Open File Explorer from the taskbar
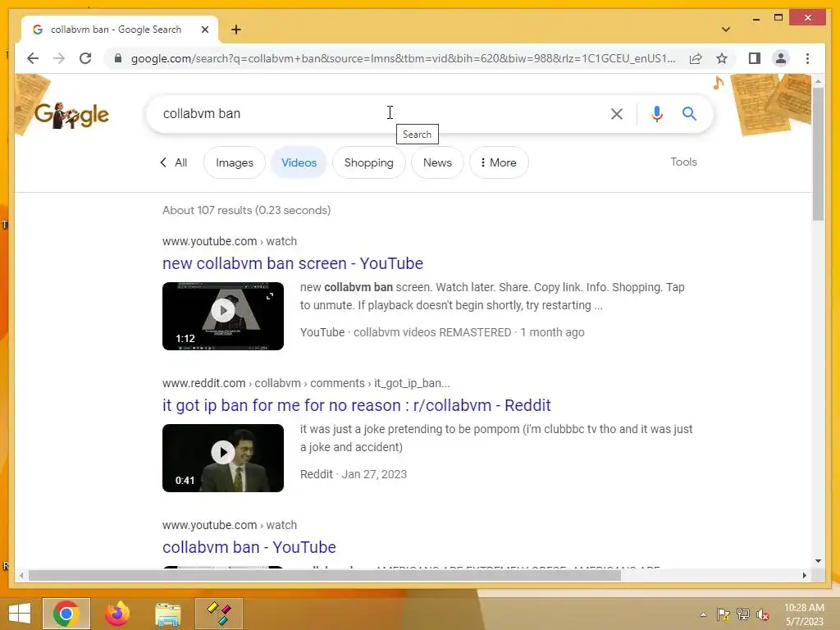 coord(167,614)
